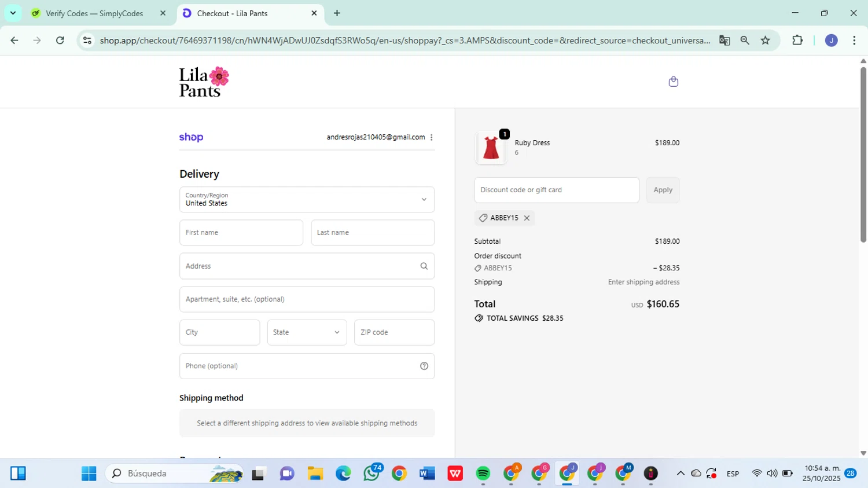Open WhatsApp from the taskbar
Screen dimensions: 868x488
(x=372, y=474)
